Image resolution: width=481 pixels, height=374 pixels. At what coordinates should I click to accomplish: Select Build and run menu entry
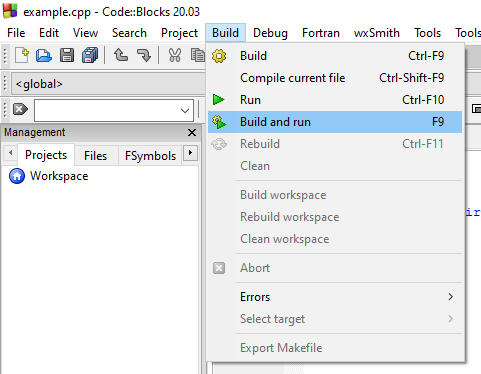tap(335, 122)
